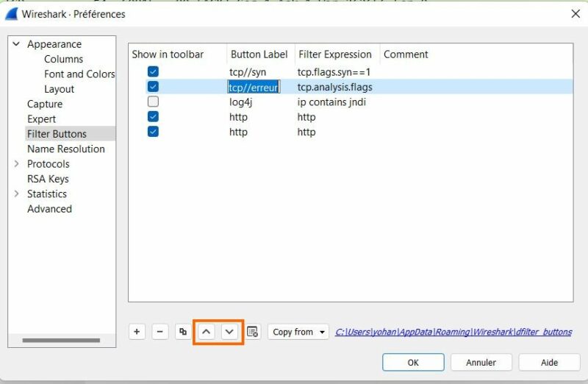This screenshot has height=384, width=588.
Task: Click the Button Label column header
Action: pyautogui.click(x=259, y=54)
